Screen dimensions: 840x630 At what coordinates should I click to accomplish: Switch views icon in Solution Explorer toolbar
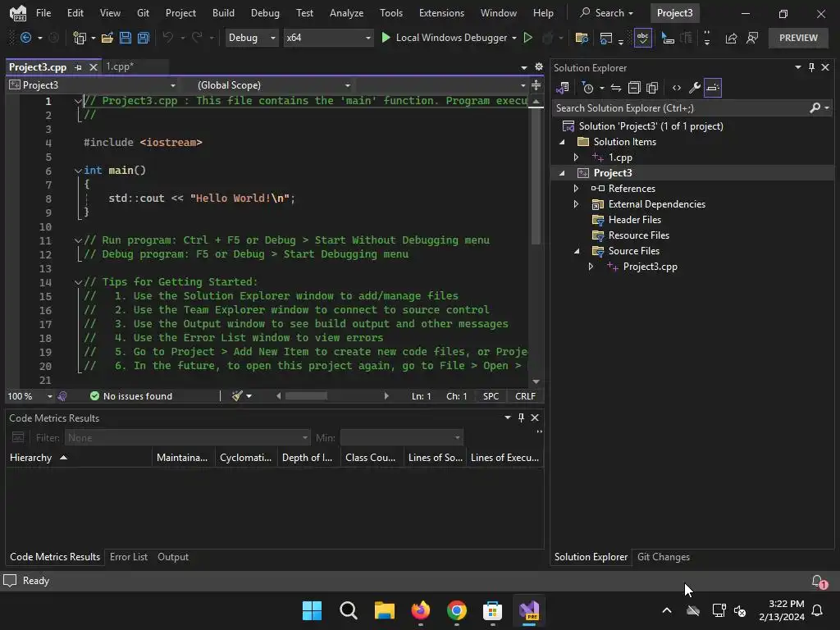(563, 88)
